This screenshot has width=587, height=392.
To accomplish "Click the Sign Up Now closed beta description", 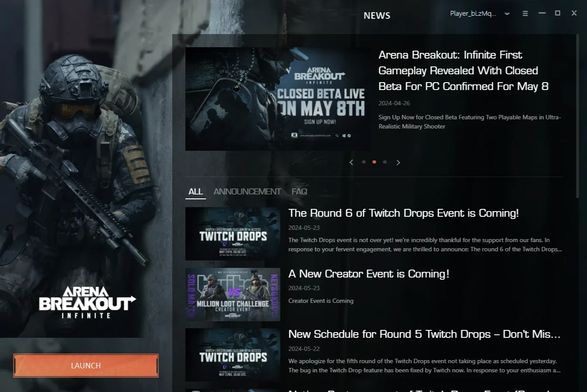I will pos(469,122).
